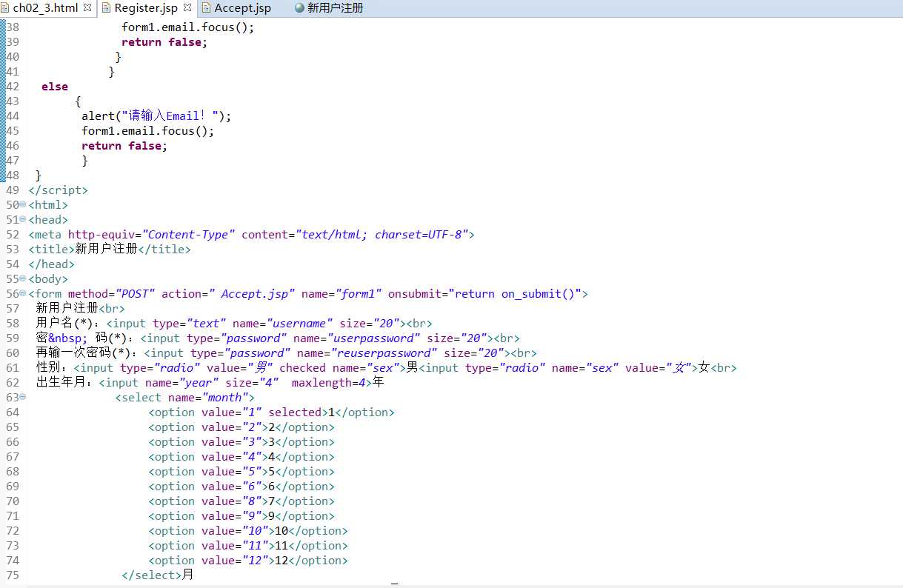
Task: Click the 'else' keyword on line 42
Action: (55, 87)
